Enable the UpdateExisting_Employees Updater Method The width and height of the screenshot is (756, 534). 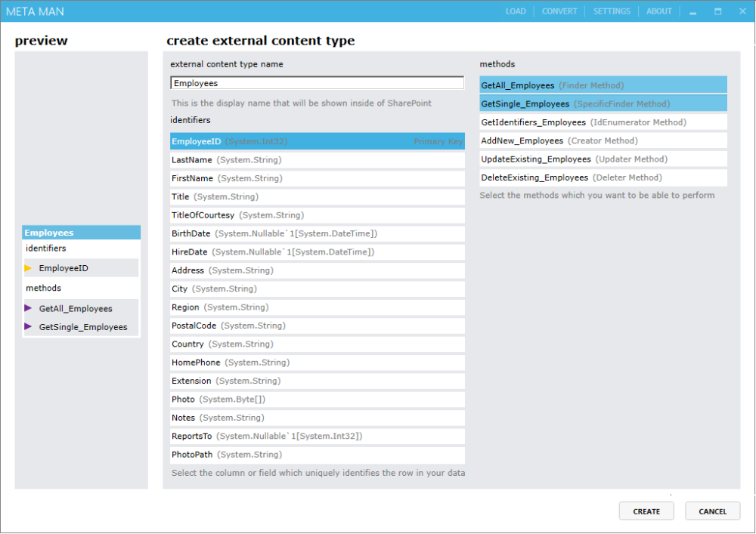(x=603, y=159)
